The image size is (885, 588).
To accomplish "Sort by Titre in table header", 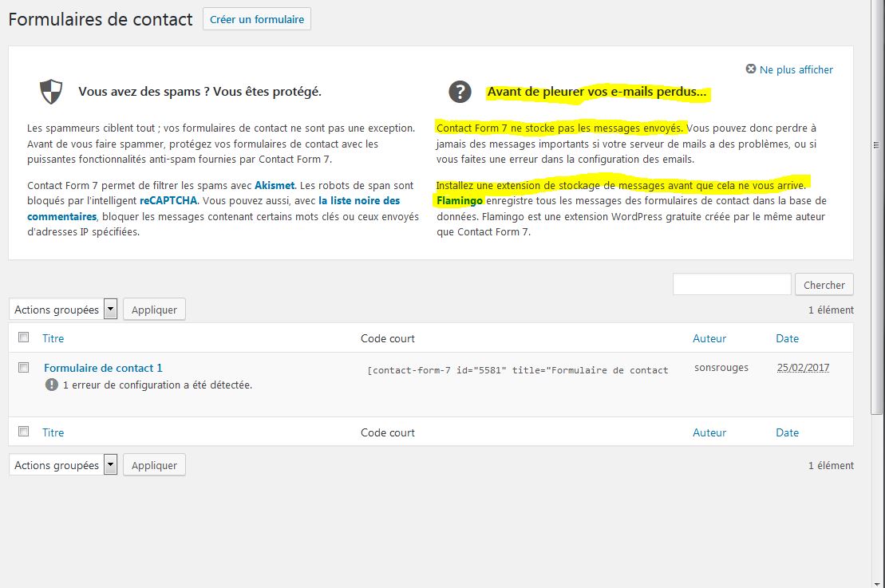I will point(53,338).
